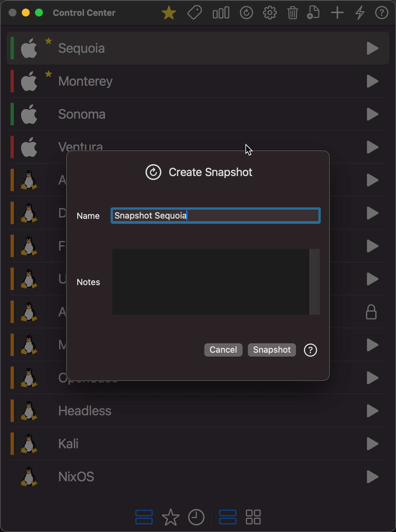Viewport: 396px width, 532px height.
Task: Click the penguin icon for Kali
Action: coord(29,444)
